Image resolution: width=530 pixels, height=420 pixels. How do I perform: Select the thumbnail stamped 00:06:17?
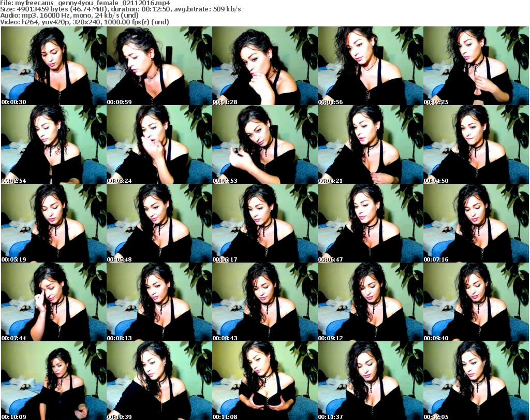(265, 224)
